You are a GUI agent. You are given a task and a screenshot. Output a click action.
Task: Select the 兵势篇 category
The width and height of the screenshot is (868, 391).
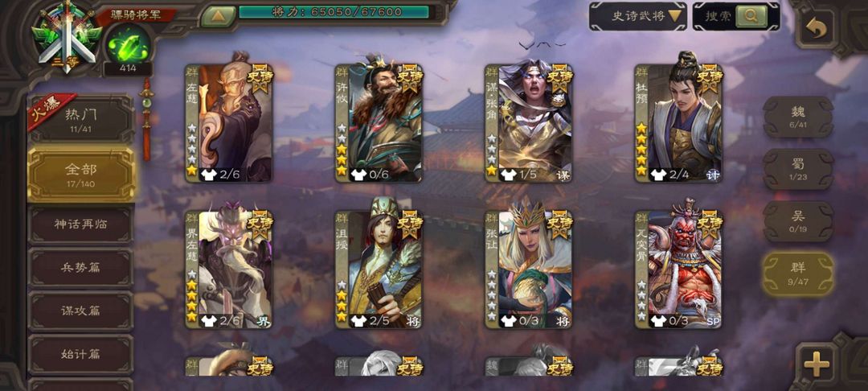[81, 267]
